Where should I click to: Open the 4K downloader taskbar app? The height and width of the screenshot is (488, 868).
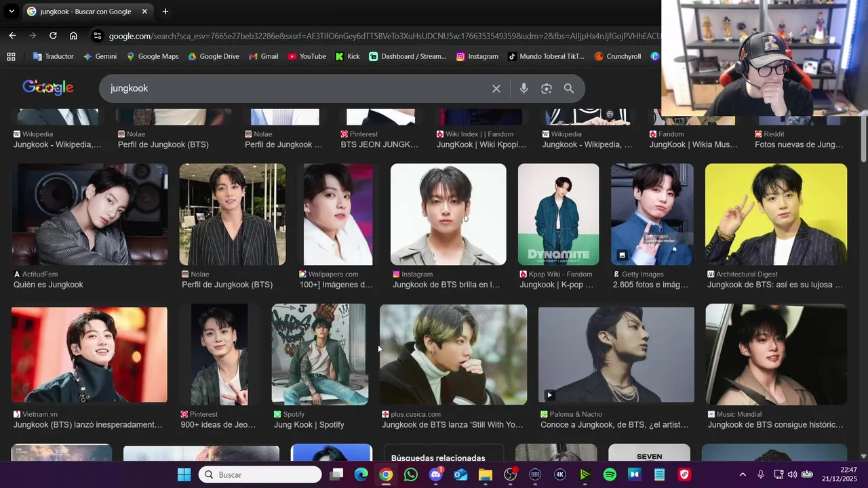560,474
